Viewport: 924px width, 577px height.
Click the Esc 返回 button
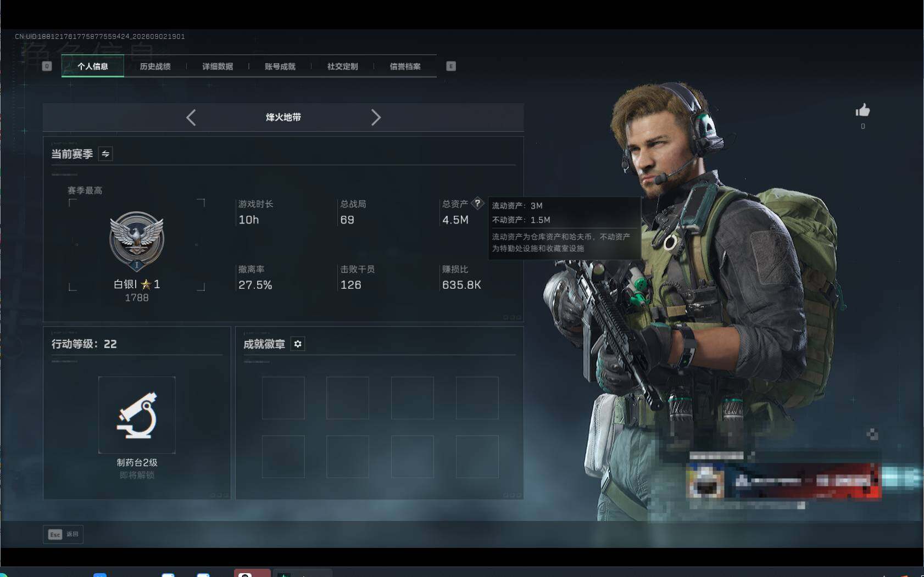63,534
